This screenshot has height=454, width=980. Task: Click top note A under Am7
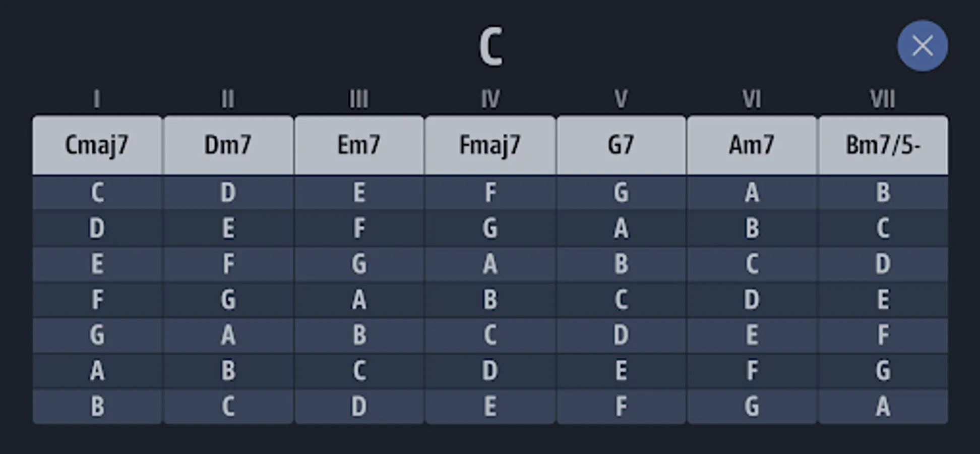point(752,193)
